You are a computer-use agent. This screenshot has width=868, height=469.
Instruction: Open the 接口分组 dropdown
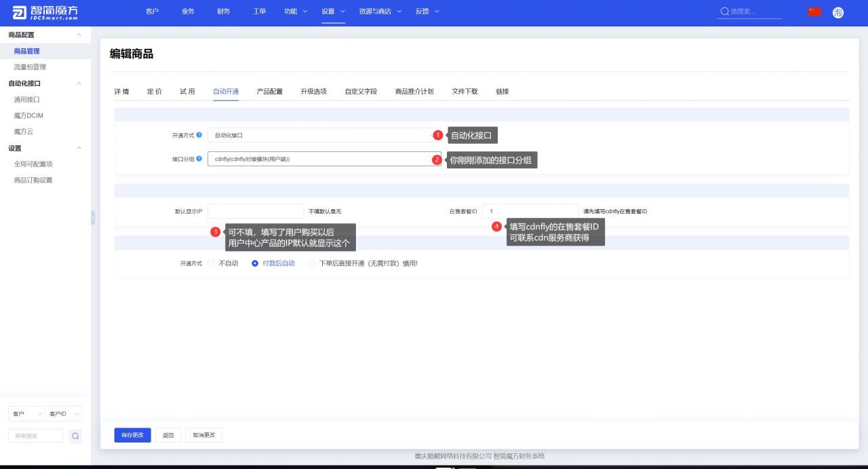pos(323,159)
